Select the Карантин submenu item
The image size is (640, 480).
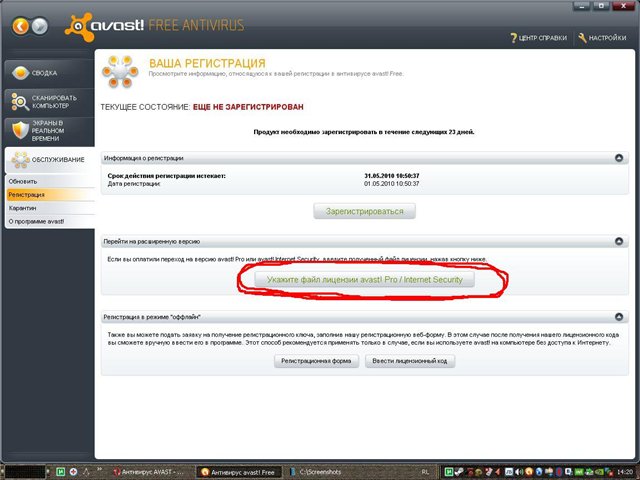pos(50,208)
